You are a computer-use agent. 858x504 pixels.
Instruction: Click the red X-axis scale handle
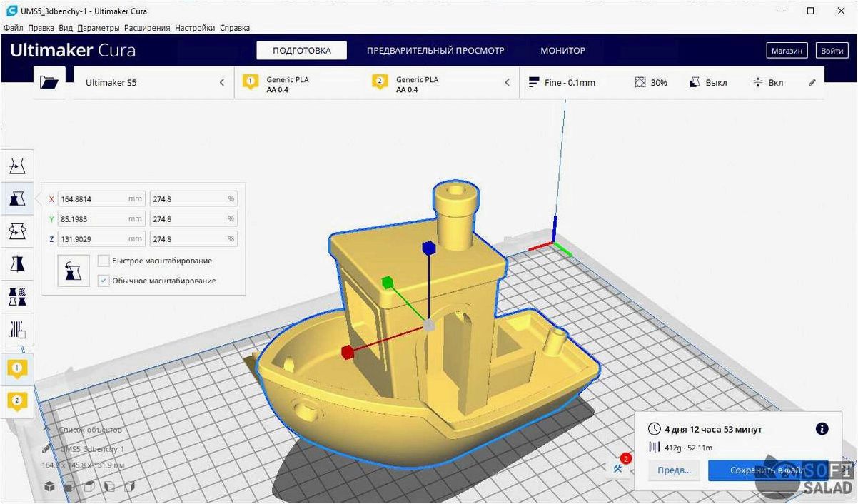[348, 352]
